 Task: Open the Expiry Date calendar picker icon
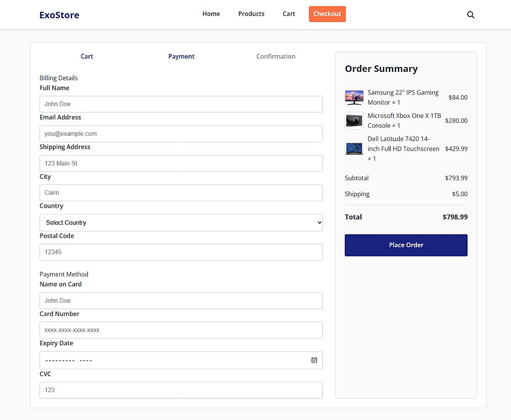tap(314, 360)
